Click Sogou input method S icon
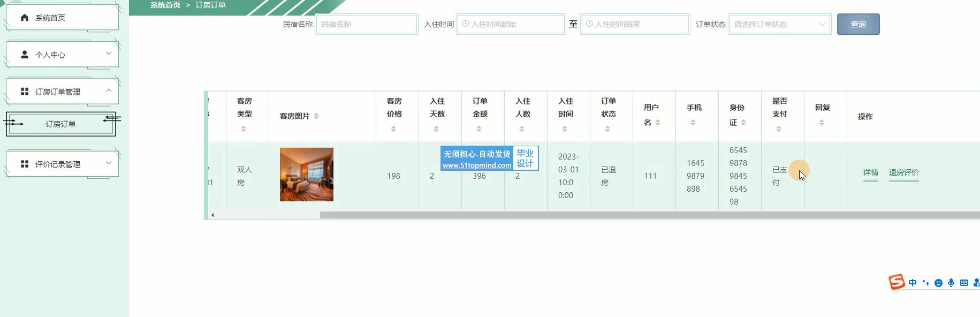 click(897, 282)
